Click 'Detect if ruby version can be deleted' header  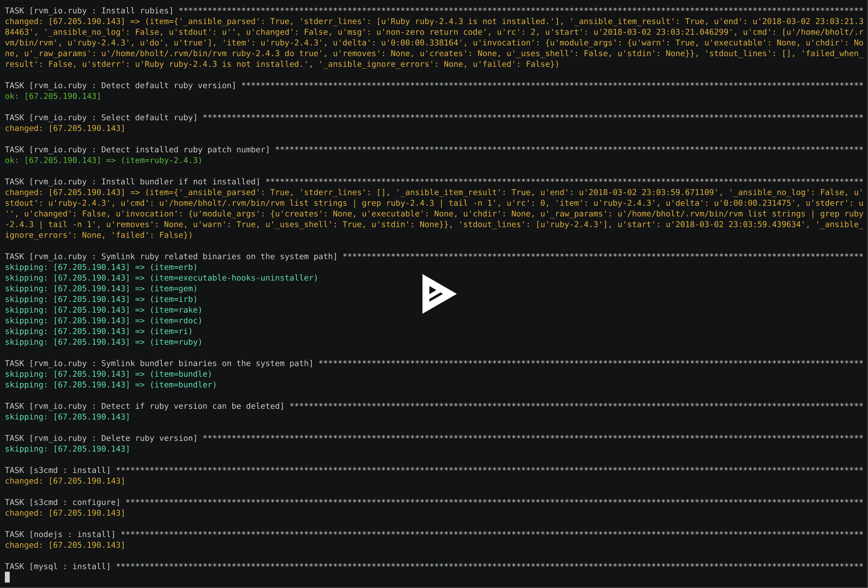(144, 406)
